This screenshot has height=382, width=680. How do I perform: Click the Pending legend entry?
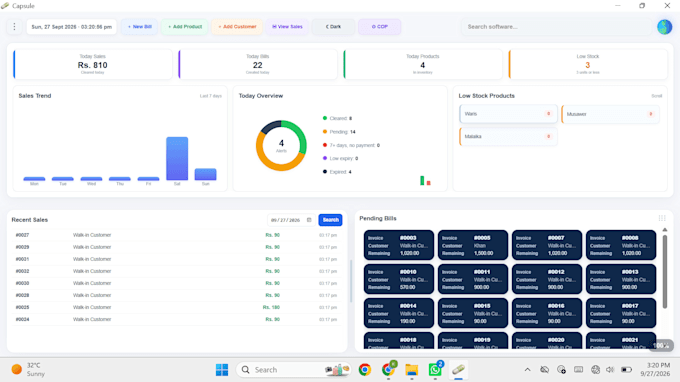tap(339, 132)
